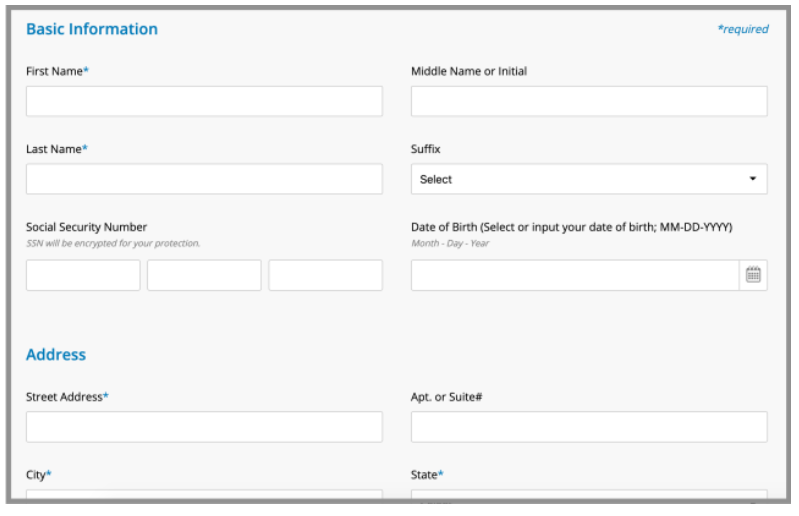Click the Apt. or Suite# field
This screenshot has height=516, width=799.
[589, 427]
